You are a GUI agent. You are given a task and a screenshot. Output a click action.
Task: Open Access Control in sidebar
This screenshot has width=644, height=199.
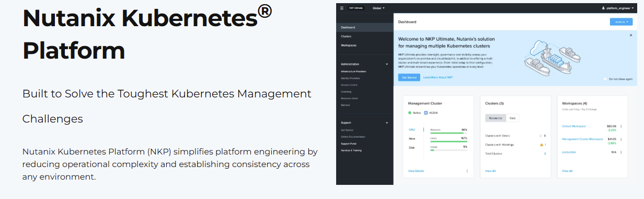349,85
